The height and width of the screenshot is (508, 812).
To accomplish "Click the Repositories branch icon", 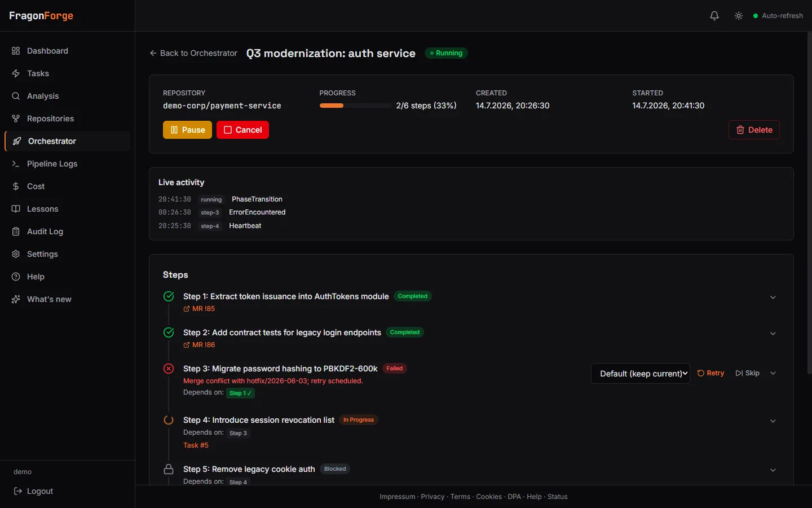I will (x=16, y=119).
